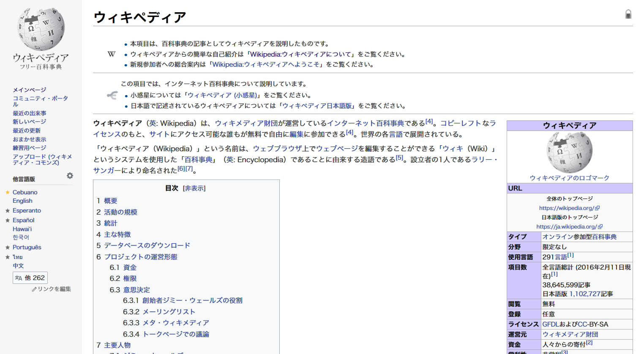Click the disambiguation arrow icon
The width and height of the screenshot is (644, 354).
point(112,95)
